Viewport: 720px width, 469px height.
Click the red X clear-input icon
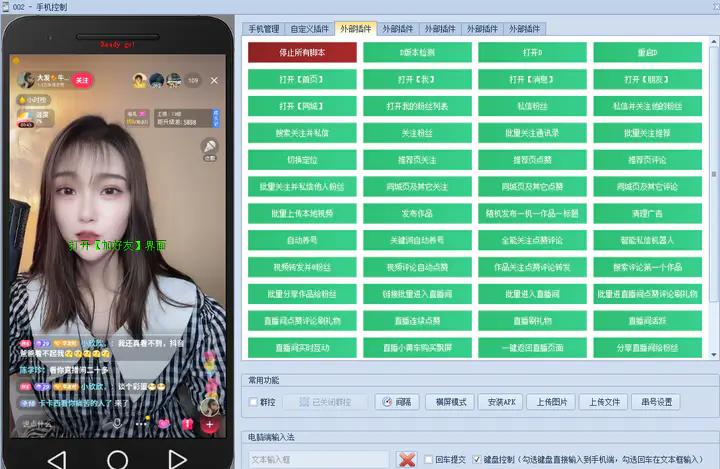(407, 459)
